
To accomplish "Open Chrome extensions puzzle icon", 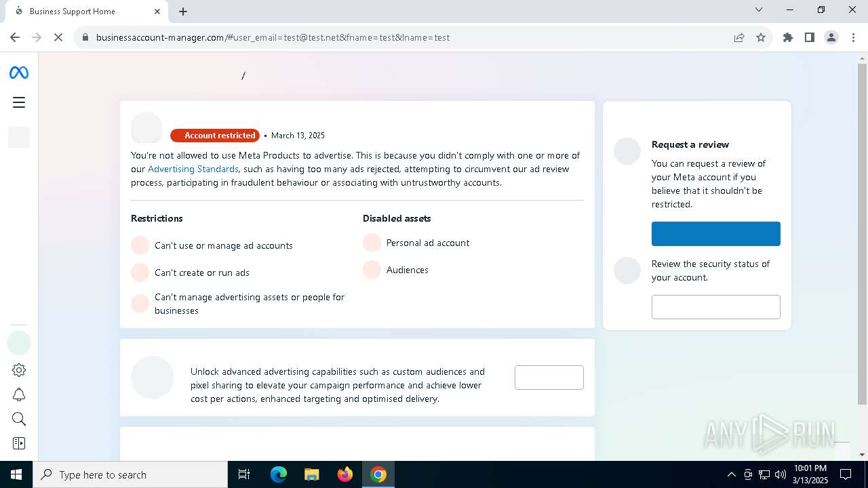I will click(x=788, y=37).
